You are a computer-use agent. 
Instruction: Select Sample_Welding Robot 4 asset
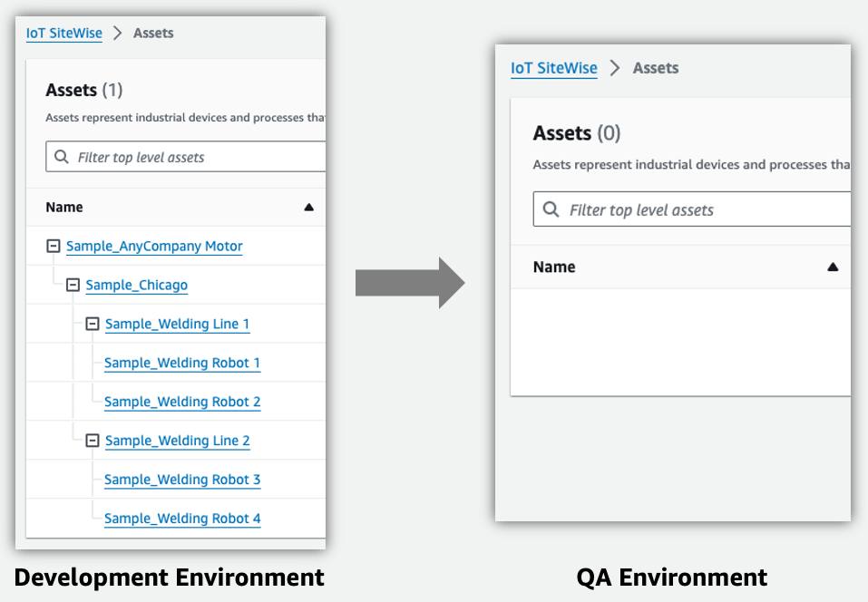[181, 519]
